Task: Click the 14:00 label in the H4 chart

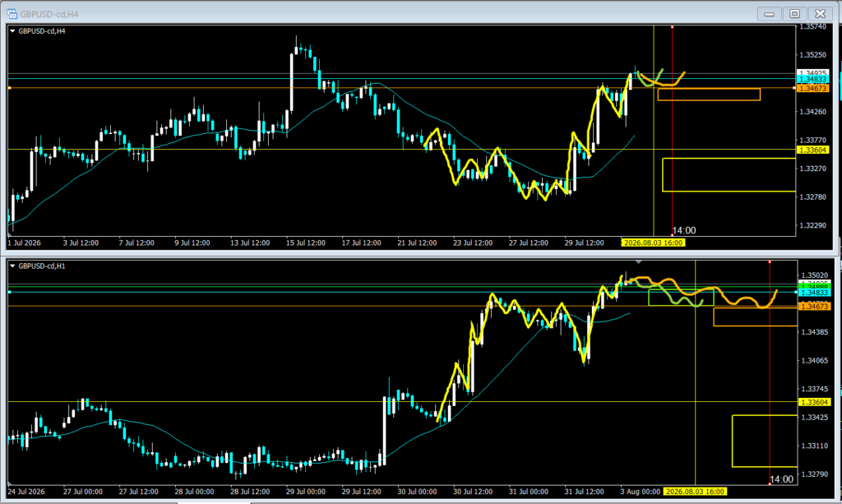Action: [x=684, y=231]
